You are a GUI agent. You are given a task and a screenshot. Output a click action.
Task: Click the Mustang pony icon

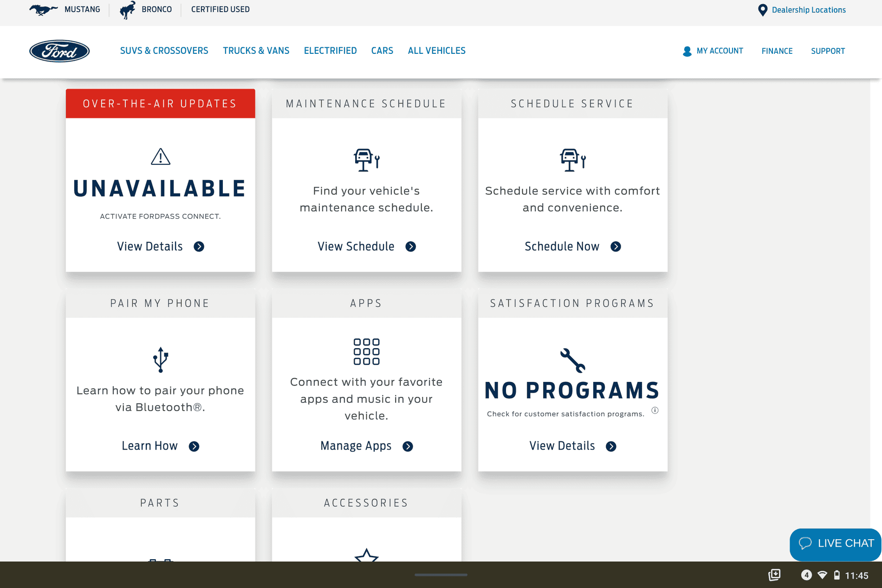(44, 10)
